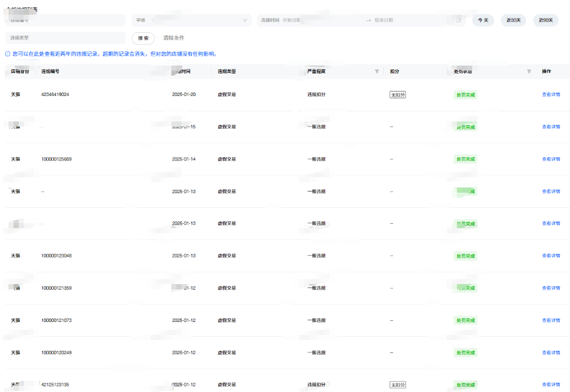Click the calendar icon in date range picker

pyautogui.click(x=459, y=20)
